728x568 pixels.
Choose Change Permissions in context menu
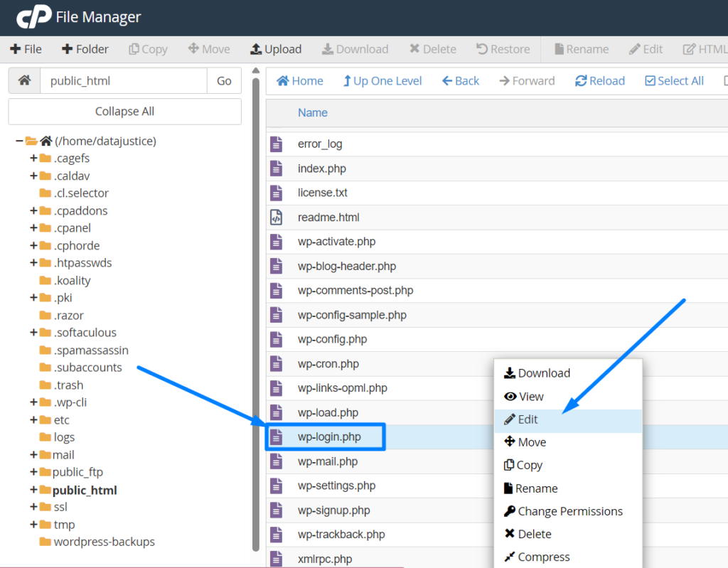tap(568, 511)
